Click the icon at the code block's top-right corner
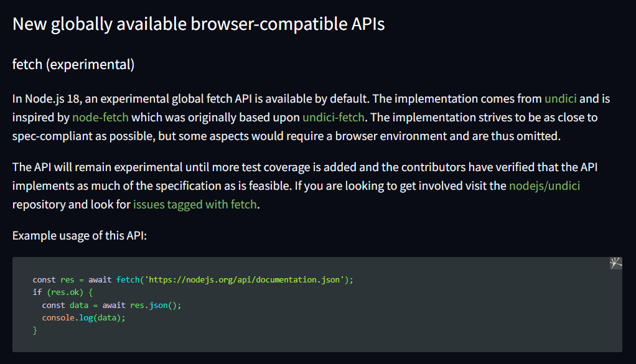The width and height of the screenshot is (636, 364). click(x=615, y=263)
